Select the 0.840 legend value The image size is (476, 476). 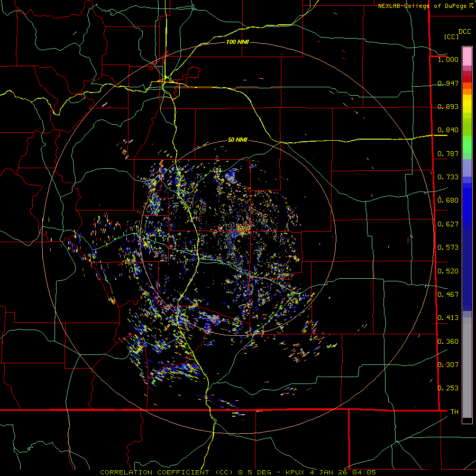(448, 130)
